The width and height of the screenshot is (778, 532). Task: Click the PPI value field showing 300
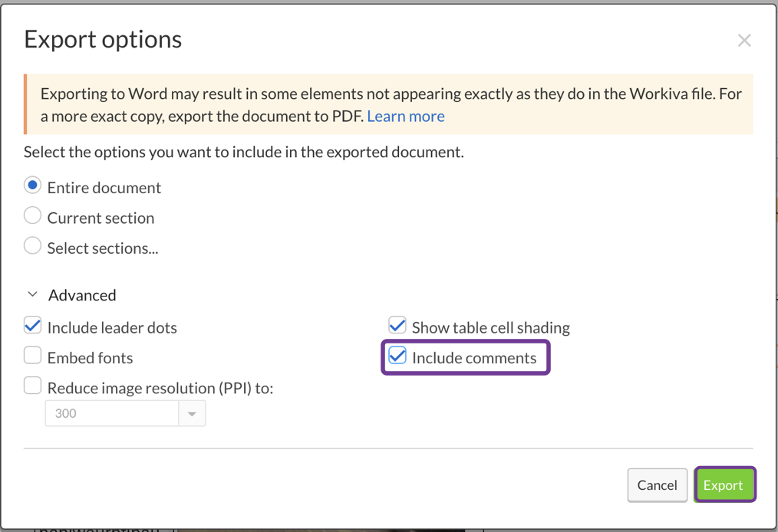(112, 414)
